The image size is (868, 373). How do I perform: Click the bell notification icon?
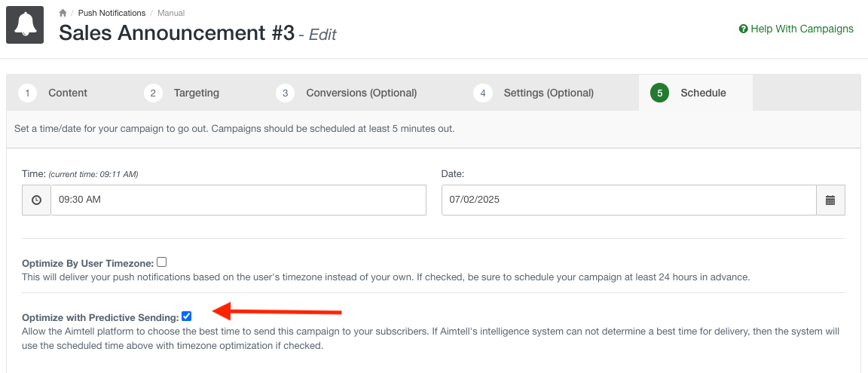[x=25, y=25]
